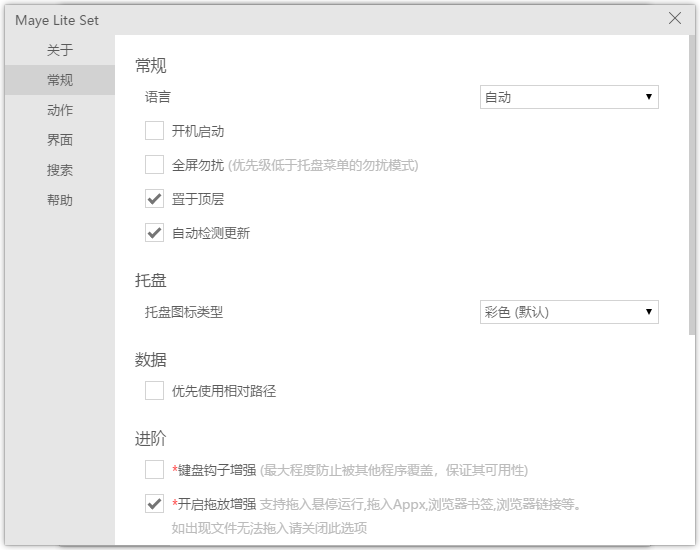Open the 帮助 tab in sidebar
Image resolution: width=700 pixels, height=550 pixels.
60,200
